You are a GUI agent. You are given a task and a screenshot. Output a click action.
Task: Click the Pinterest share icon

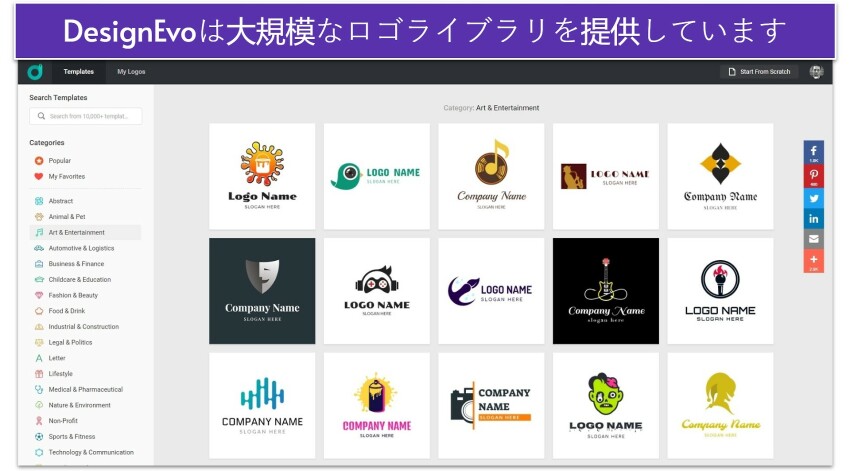coord(813,175)
